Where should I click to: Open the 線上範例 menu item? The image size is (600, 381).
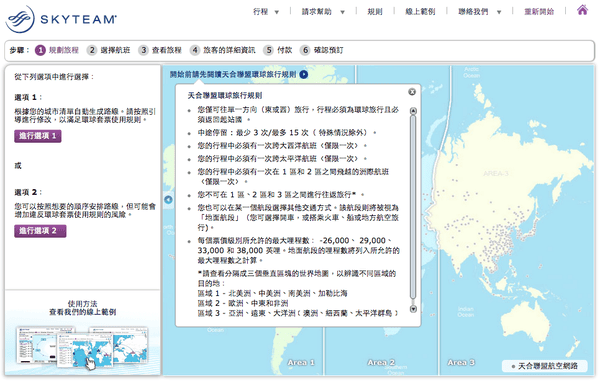click(420, 12)
